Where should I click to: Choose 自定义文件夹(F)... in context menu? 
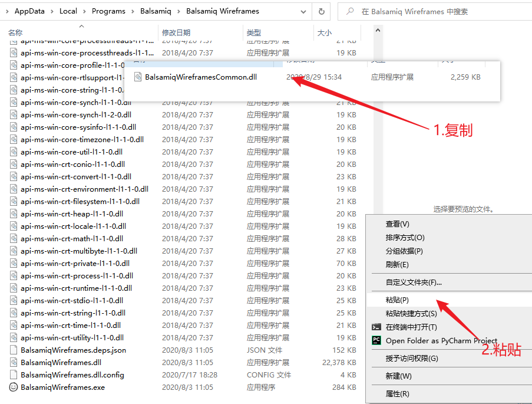point(414,283)
